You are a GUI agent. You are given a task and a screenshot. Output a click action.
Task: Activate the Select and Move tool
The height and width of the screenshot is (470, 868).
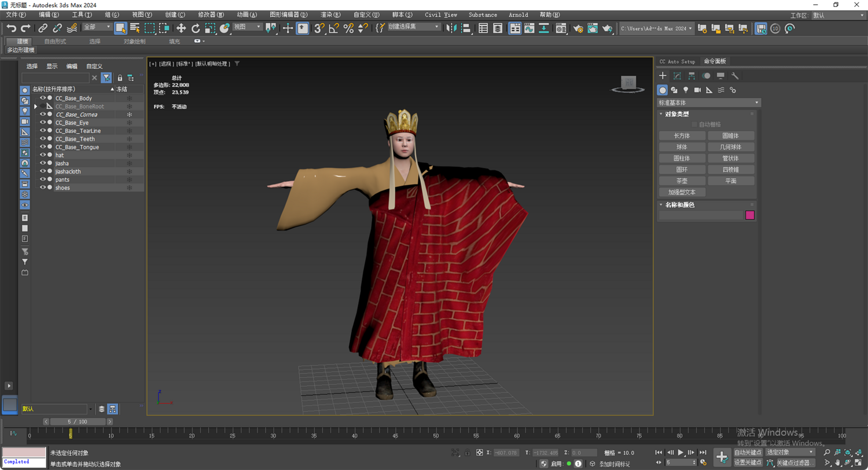tap(181, 28)
